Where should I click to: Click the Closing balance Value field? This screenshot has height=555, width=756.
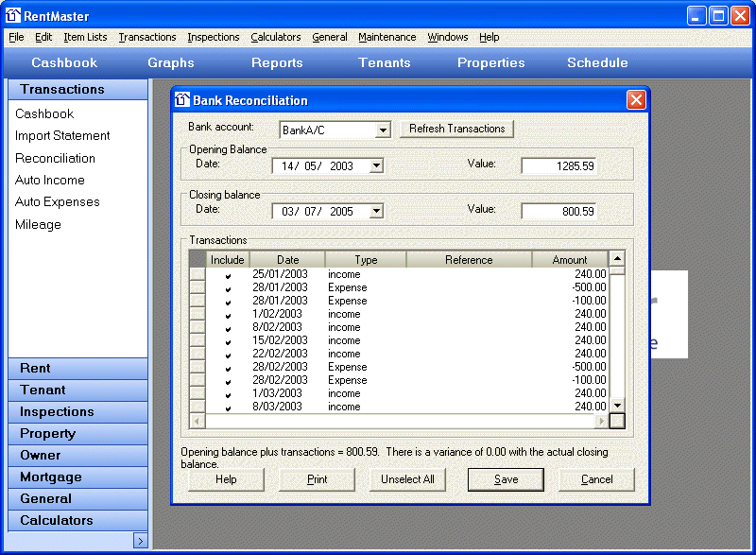(558, 212)
